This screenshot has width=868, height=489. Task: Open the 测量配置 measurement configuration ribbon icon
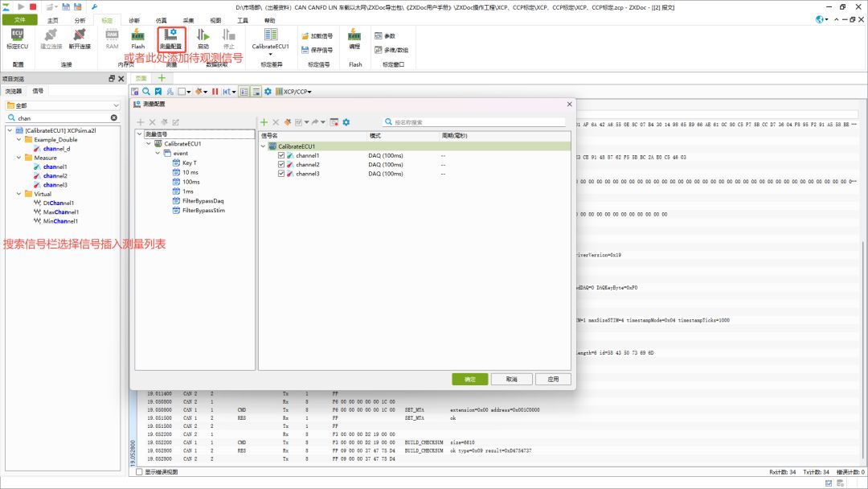tap(171, 39)
